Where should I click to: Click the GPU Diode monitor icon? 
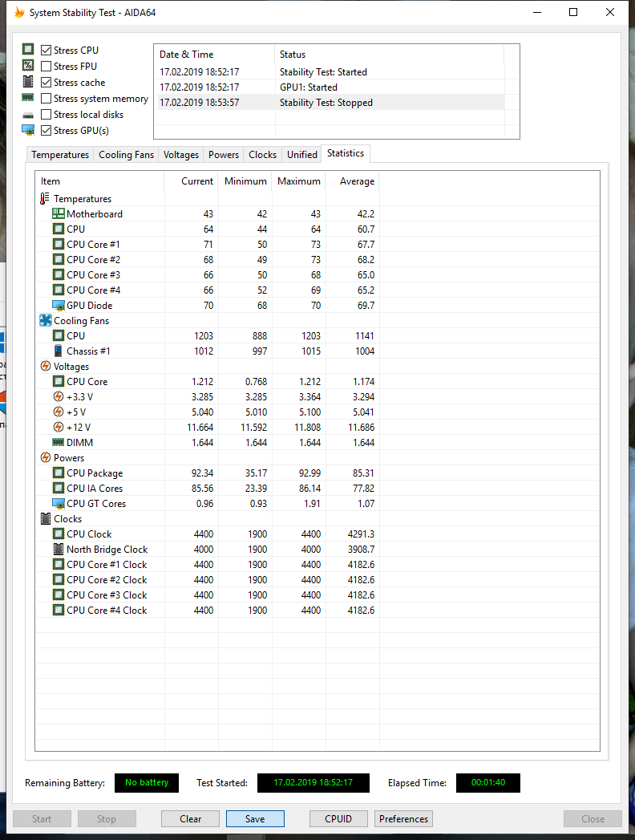[x=59, y=306]
